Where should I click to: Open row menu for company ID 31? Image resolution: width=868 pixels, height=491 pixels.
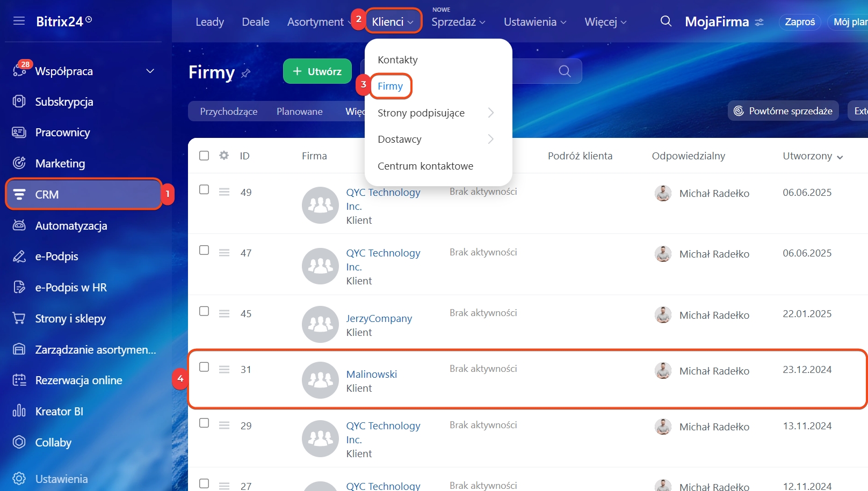225,369
